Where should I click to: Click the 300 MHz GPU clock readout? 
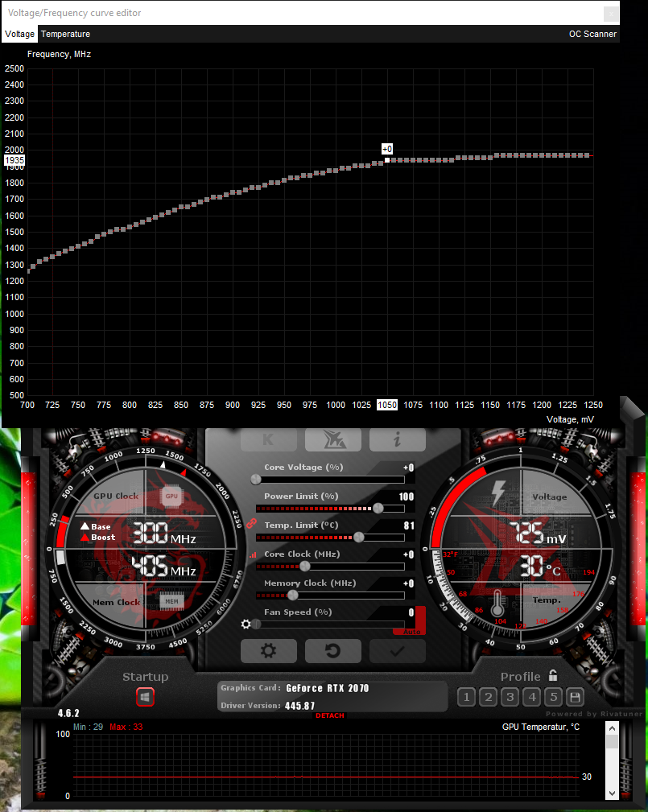[x=164, y=534]
